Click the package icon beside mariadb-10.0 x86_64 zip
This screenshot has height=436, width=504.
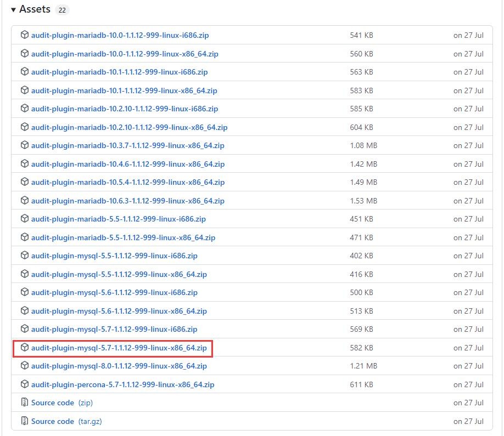click(x=25, y=53)
